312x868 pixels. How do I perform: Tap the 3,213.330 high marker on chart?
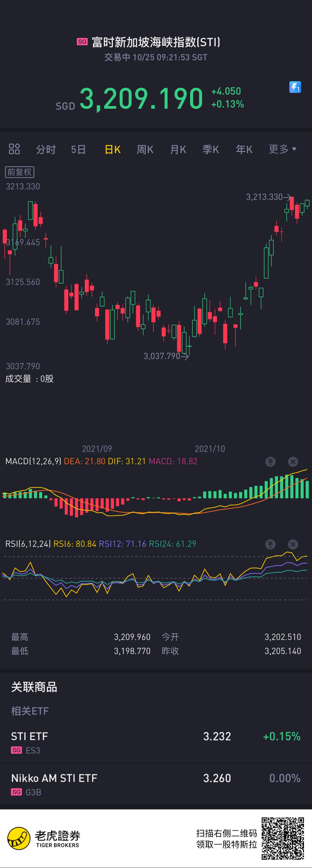pos(268,197)
